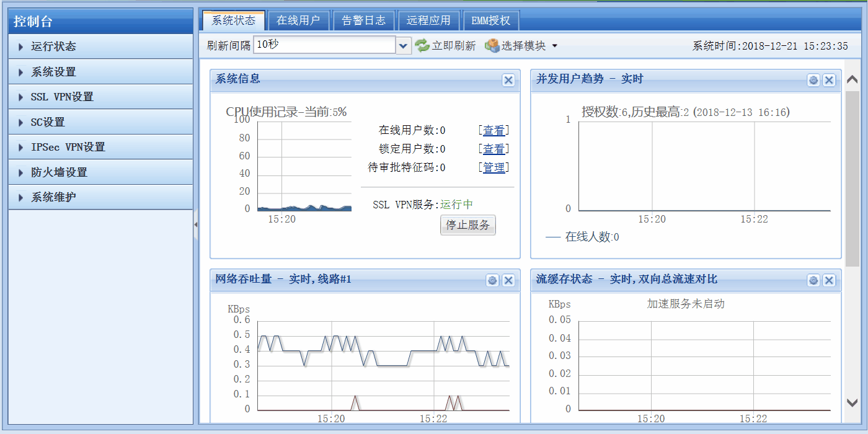The image size is (868, 434).
Task: Open the 管理 link for 待审批特征码
Action: [x=494, y=167]
